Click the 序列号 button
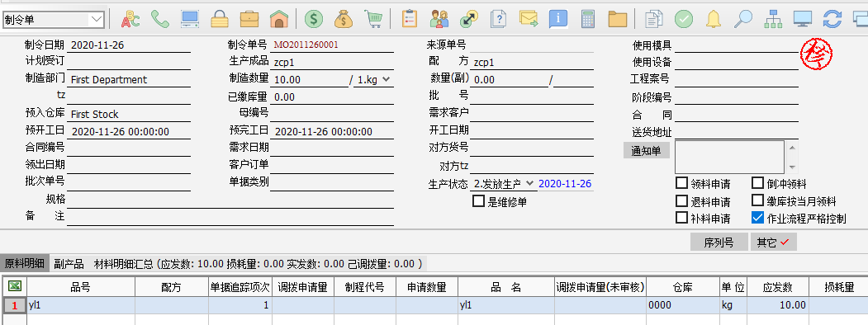Screen dimensions: 868x325 coord(719,242)
